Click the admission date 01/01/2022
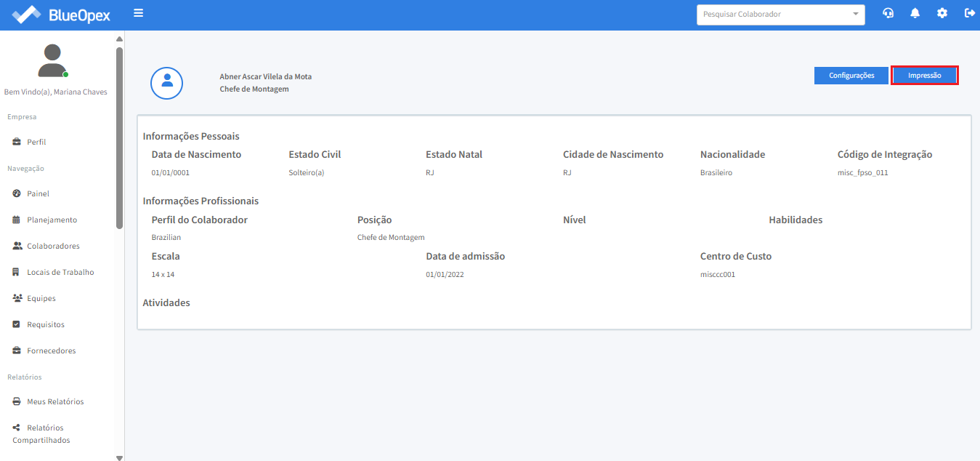The height and width of the screenshot is (461, 980). click(x=445, y=275)
